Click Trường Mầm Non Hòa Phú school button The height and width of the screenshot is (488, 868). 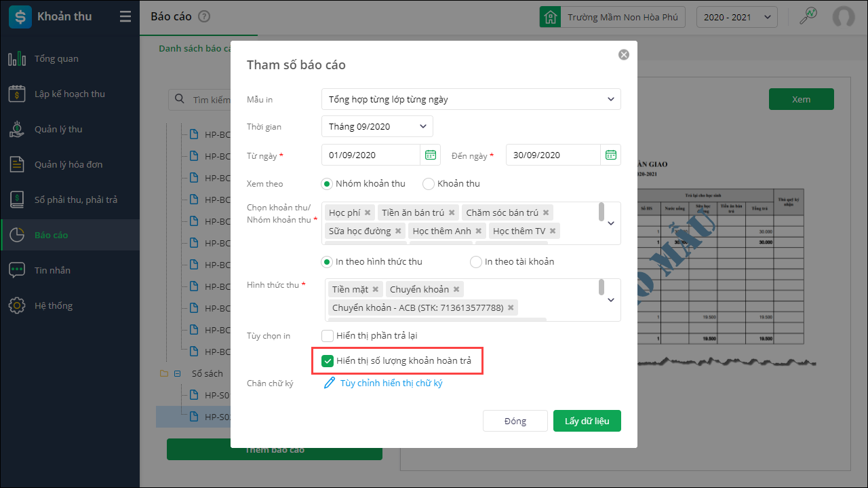tap(613, 17)
